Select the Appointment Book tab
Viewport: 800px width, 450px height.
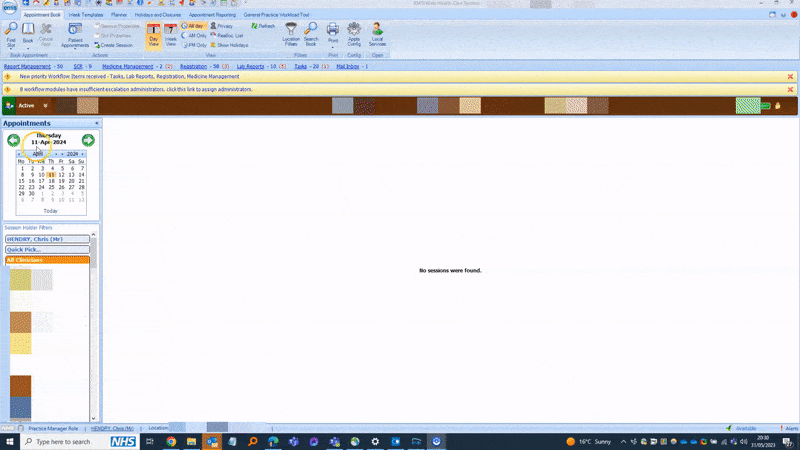tap(42, 15)
